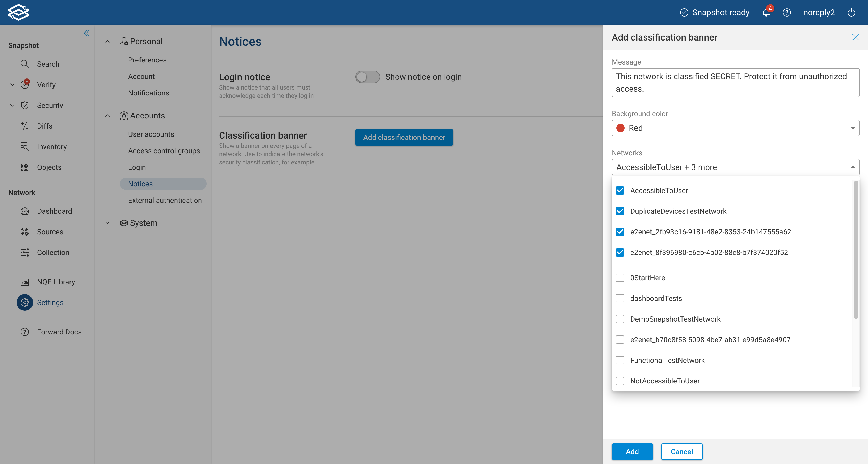The width and height of the screenshot is (868, 464).
Task: Click the power logout icon
Action: coord(851,13)
